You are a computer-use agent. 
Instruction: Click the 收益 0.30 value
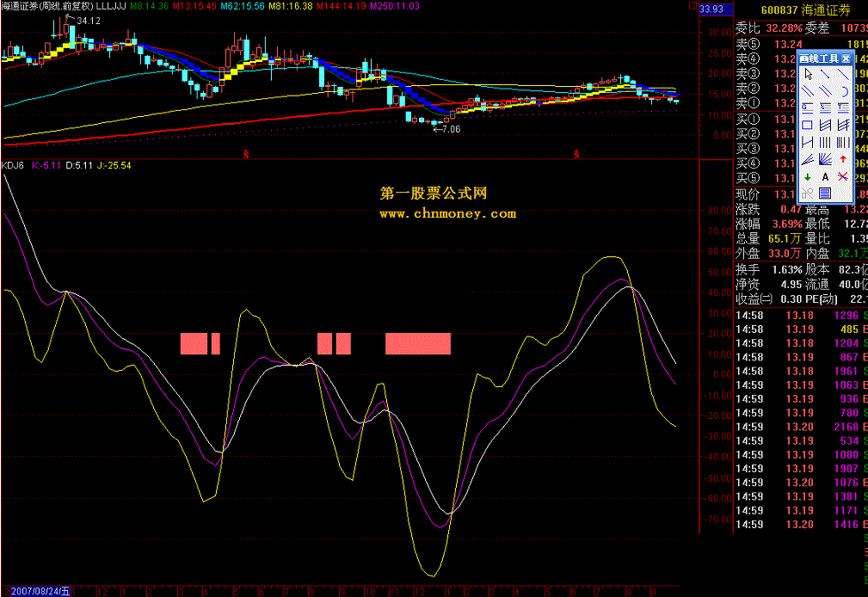(791, 299)
